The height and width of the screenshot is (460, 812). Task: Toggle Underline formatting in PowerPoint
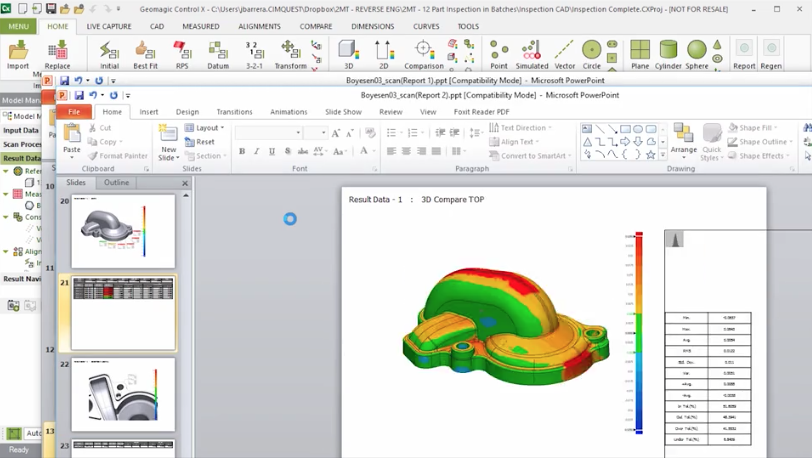click(272, 151)
